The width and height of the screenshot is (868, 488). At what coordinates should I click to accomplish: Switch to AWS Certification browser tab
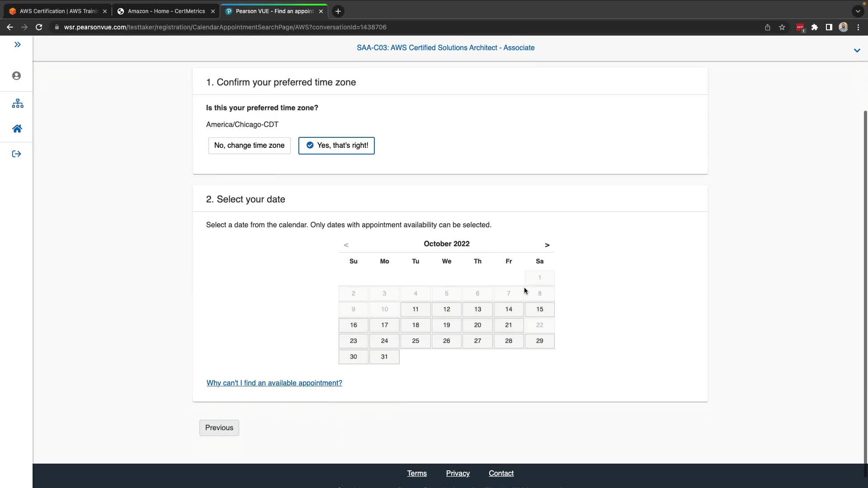58,11
